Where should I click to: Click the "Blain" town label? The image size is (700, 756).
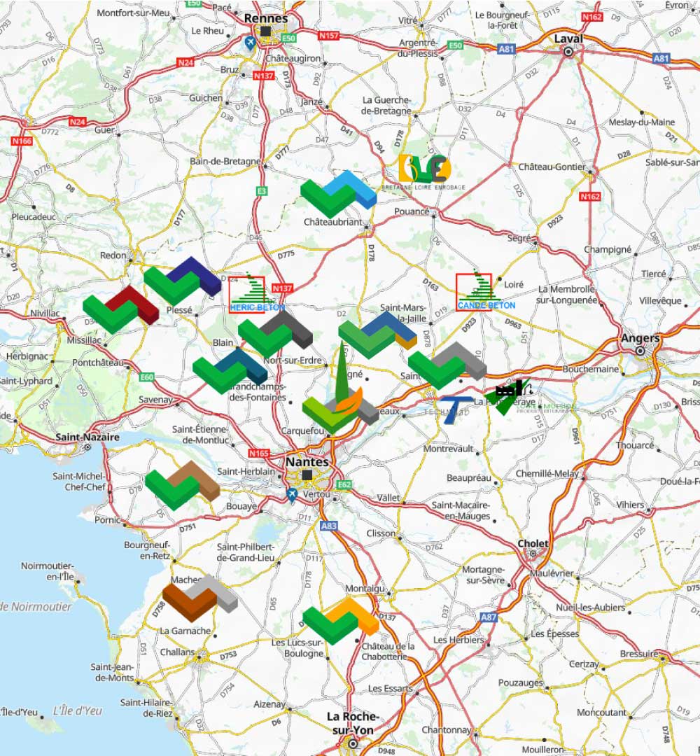(223, 342)
